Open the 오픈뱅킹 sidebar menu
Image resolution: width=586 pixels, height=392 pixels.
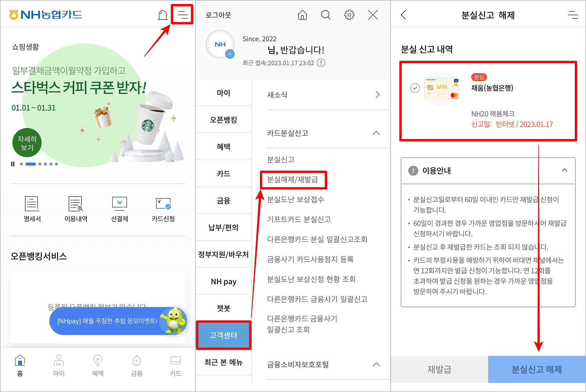tap(224, 119)
